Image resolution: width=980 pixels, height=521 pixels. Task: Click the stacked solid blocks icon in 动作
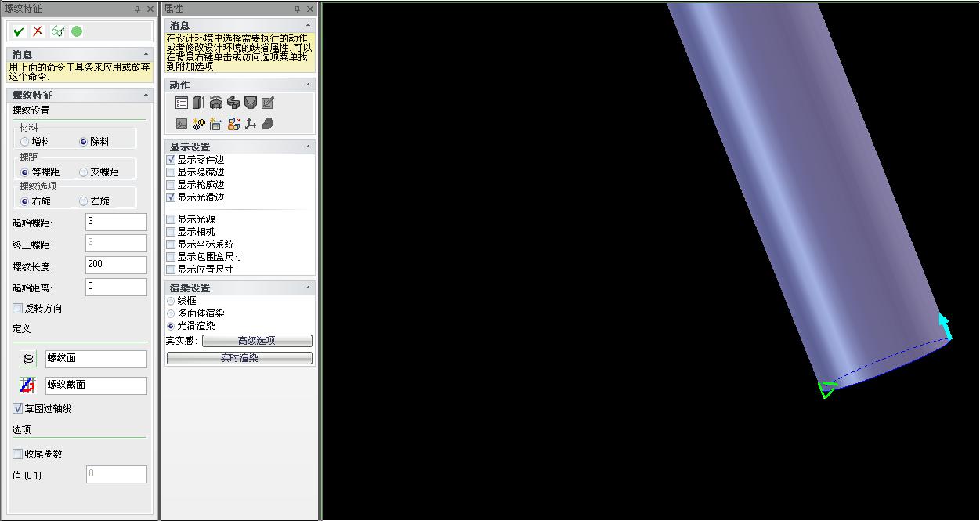[268, 124]
